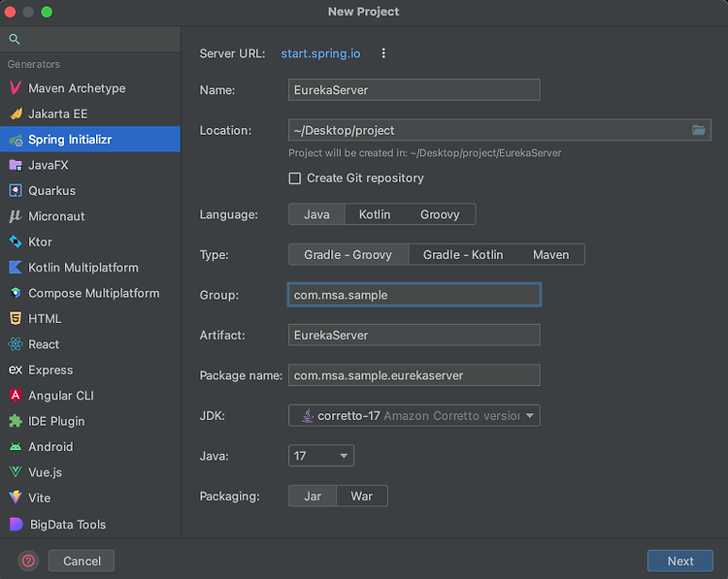
Task: Click the Kotlin Multiplatform icon
Action: click(16, 268)
